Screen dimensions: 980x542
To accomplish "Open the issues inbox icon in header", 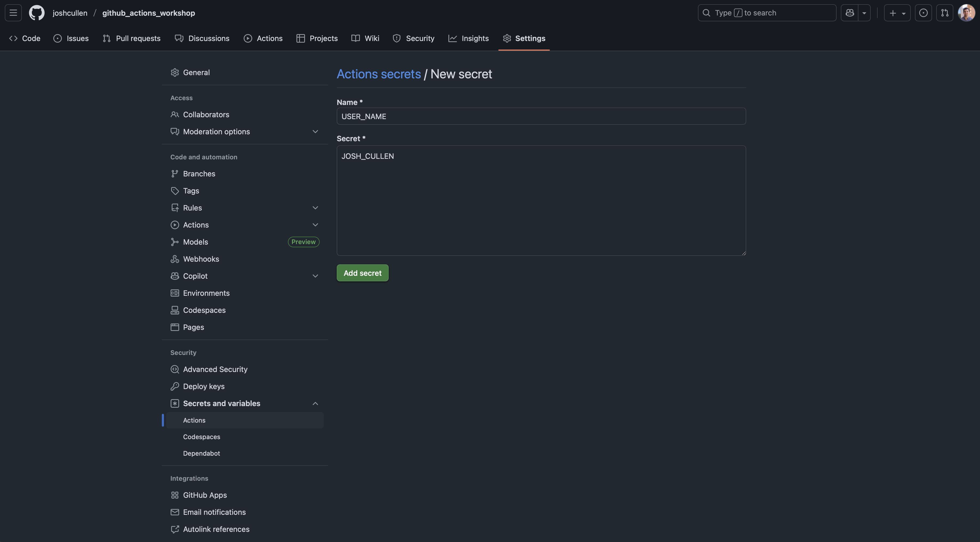I will [x=923, y=13].
